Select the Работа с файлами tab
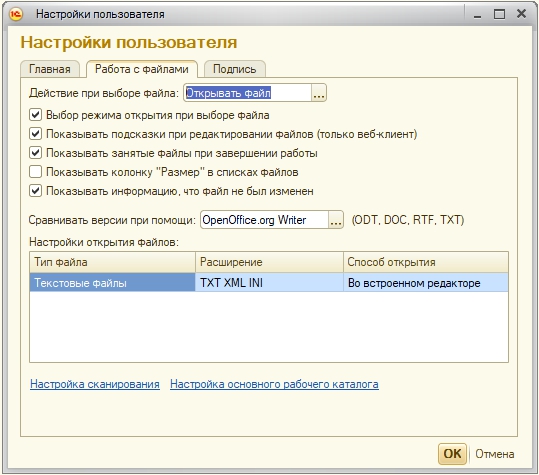Viewport: 539px width, 475px height. click(x=142, y=69)
